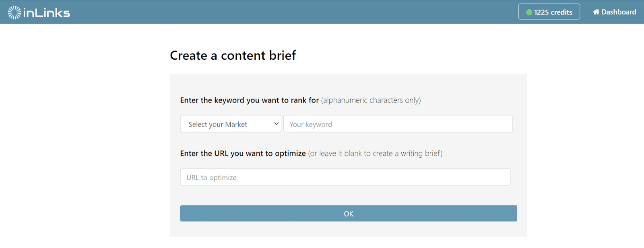Open the Select your Market dropdown
The height and width of the screenshot is (248, 644).
[x=231, y=124]
